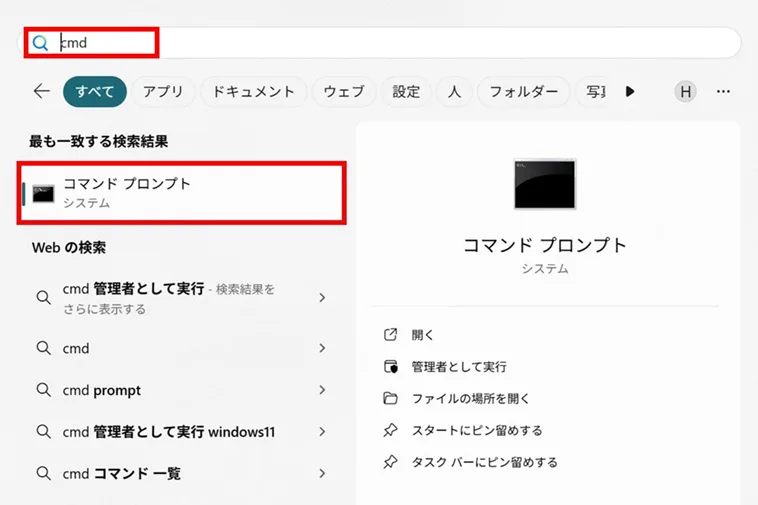Screen dimensions: 758x505
Task: Click the search magnifier icon in search box
Action: point(40,43)
